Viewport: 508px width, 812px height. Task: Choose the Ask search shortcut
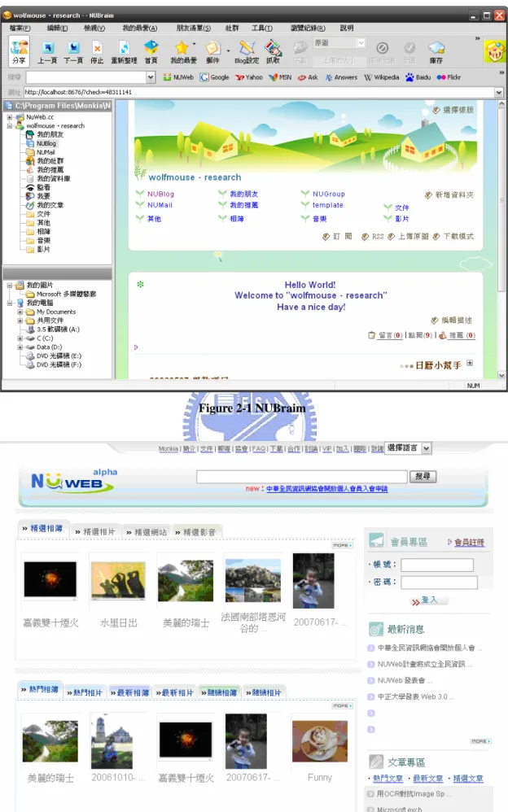(308, 77)
